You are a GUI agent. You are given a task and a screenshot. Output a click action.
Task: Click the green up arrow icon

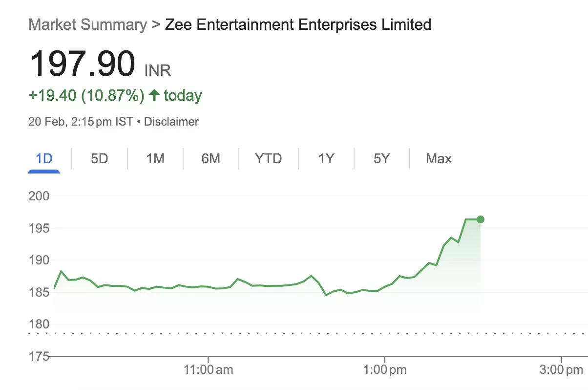(x=154, y=95)
